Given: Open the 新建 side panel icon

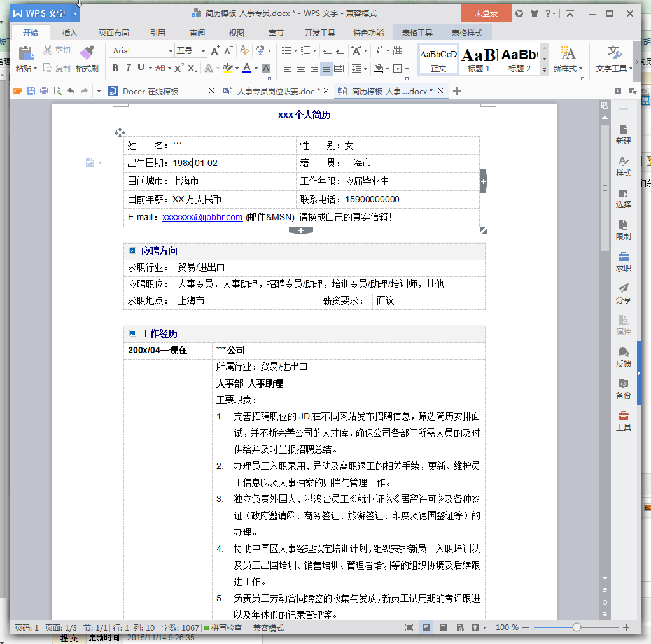Looking at the screenshot, I should click(623, 134).
